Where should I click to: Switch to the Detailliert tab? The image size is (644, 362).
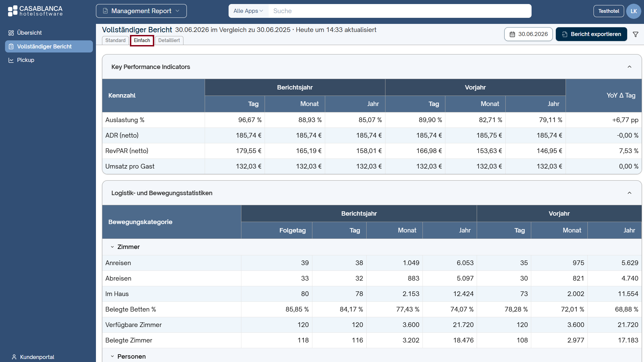[x=169, y=40]
